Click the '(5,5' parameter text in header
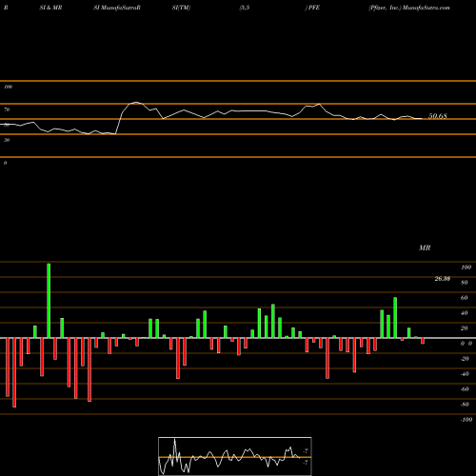Screen dimensions: 476x476 click(x=245, y=8)
